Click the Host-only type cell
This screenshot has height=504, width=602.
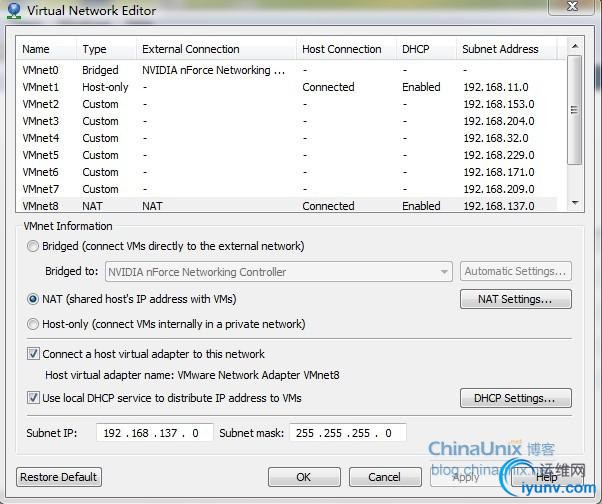[x=105, y=87]
